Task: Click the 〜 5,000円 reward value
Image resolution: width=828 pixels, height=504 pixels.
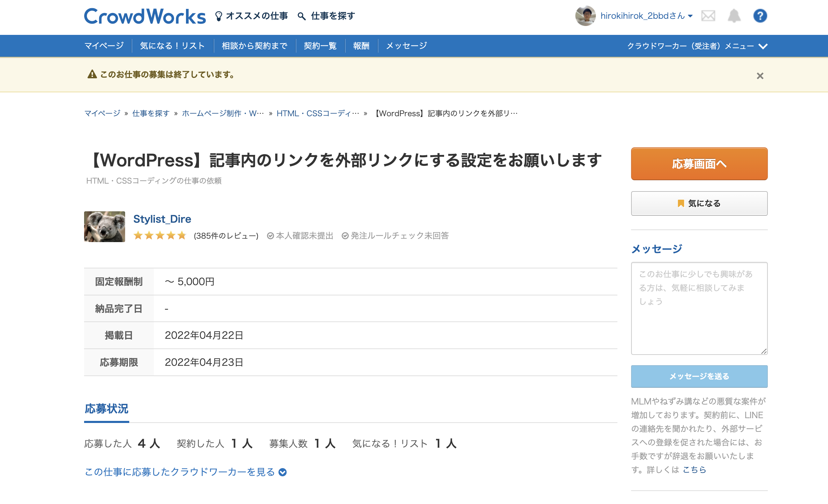Action: click(190, 281)
